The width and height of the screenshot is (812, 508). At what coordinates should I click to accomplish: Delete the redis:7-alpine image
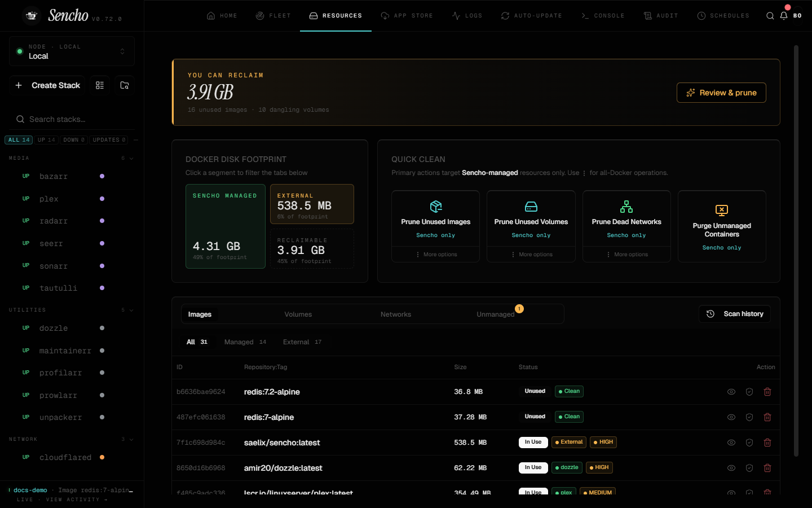pos(767,417)
